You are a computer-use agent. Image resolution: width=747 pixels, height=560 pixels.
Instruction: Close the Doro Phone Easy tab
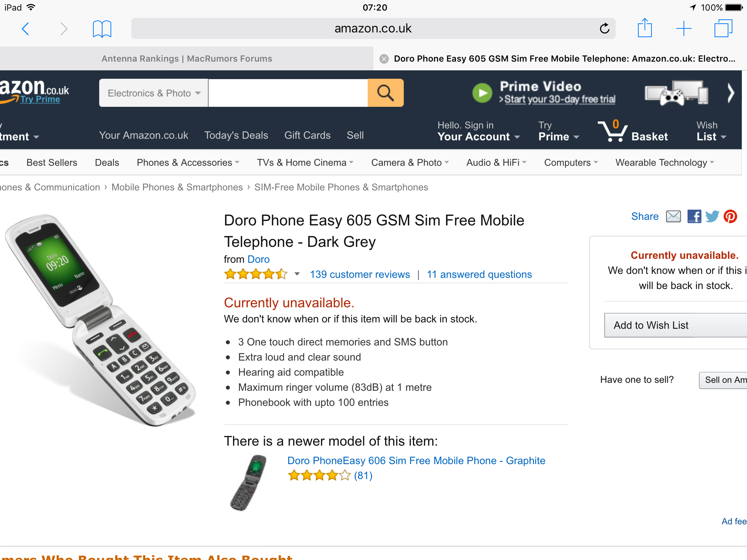click(x=384, y=59)
